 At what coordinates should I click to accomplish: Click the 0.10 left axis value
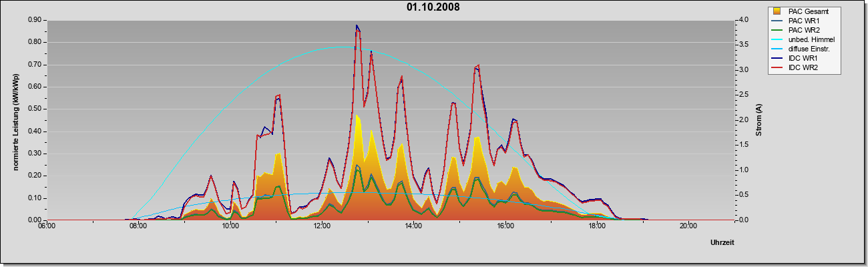(x=35, y=198)
